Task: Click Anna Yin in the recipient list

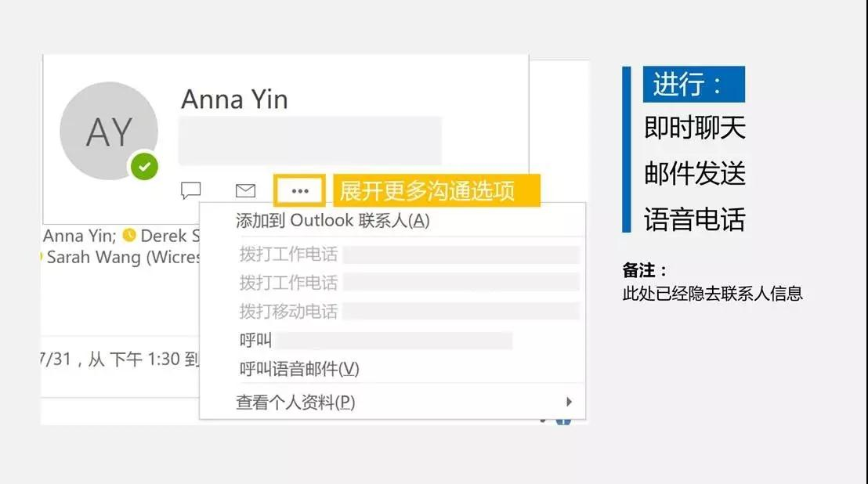Action: (79, 237)
